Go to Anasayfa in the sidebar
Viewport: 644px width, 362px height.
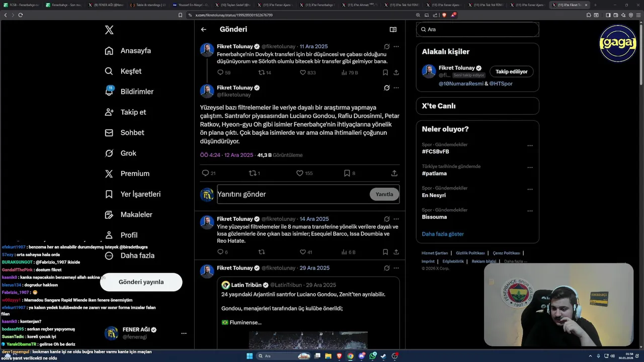[x=128, y=51]
